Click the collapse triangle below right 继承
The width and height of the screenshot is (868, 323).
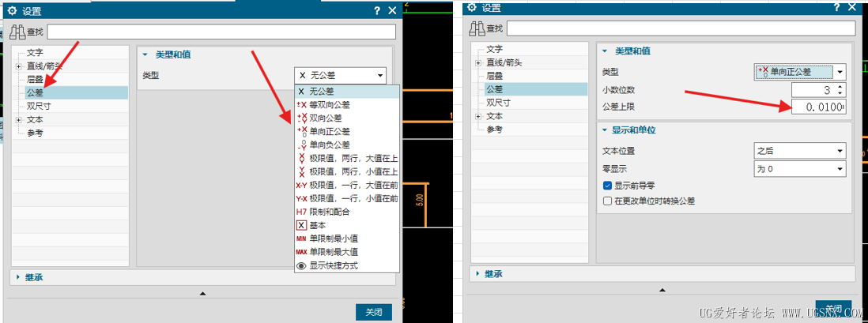coord(662,290)
